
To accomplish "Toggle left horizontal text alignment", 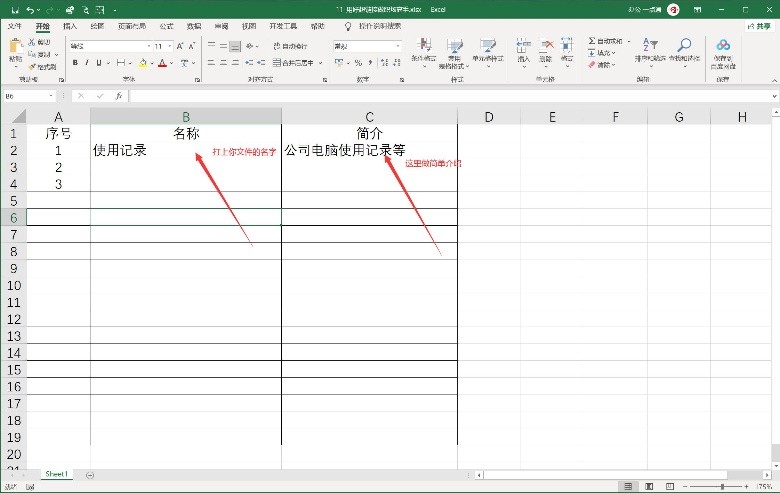I will point(211,63).
